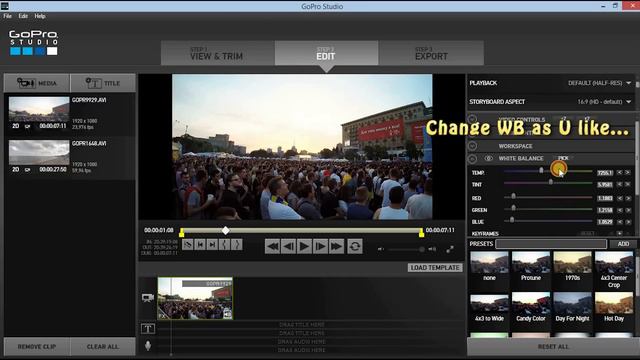Click White Balance PICK button
640x360 pixels.
[x=563, y=158]
